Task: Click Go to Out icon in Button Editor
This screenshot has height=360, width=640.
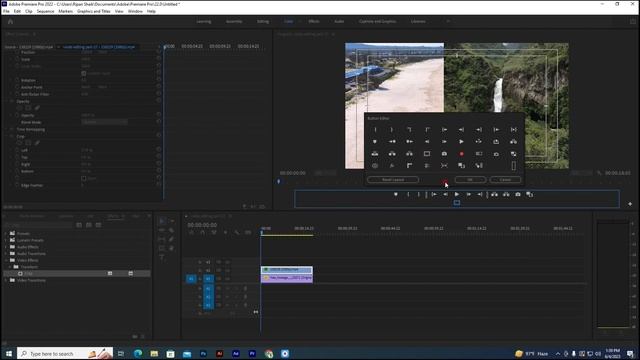Action: click(x=462, y=130)
